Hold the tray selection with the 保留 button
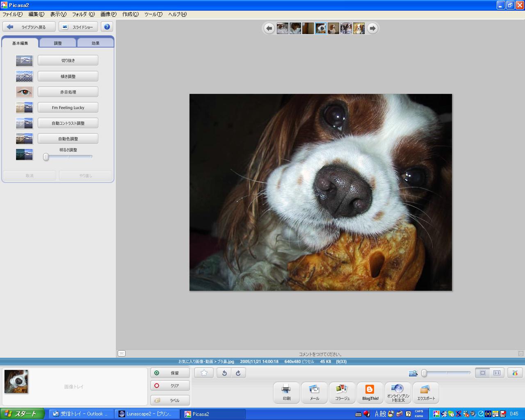 pyautogui.click(x=170, y=373)
